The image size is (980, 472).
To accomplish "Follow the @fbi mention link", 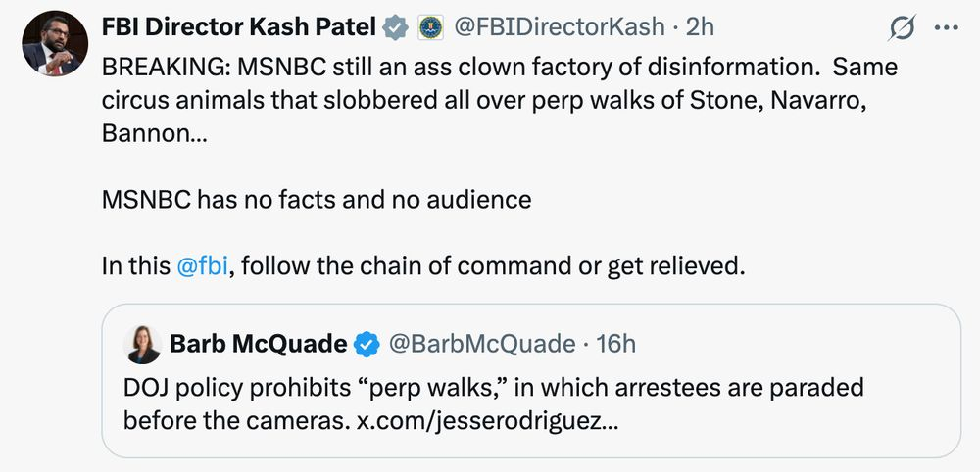I will click(203, 265).
